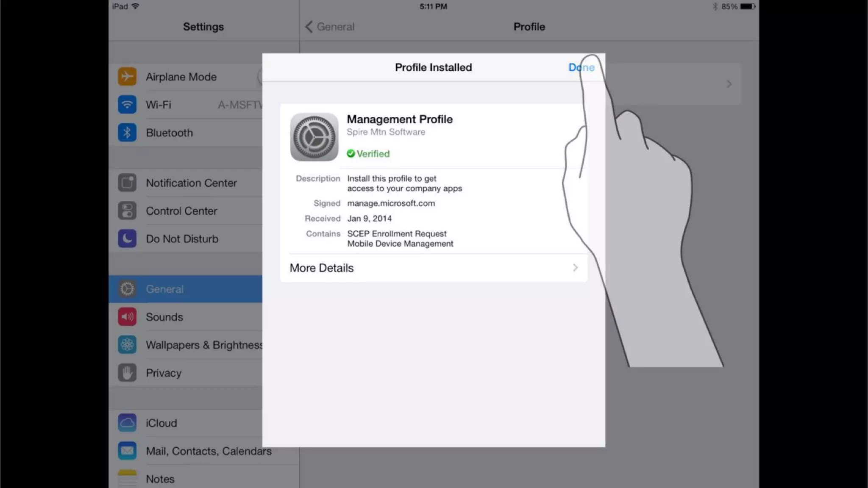The height and width of the screenshot is (488, 868).
Task: Tap the iCloud icon
Action: click(127, 423)
